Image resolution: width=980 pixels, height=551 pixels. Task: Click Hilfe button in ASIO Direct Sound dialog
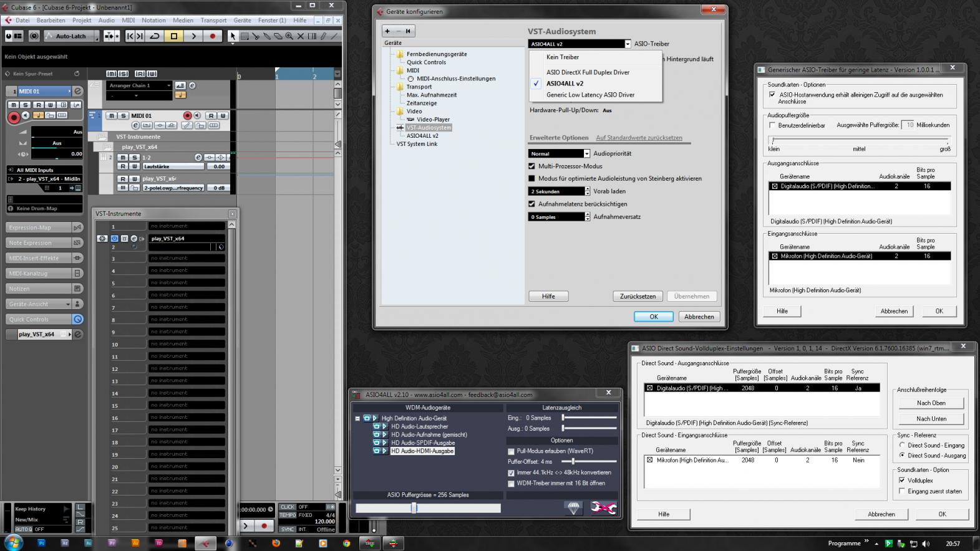pos(664,514)
